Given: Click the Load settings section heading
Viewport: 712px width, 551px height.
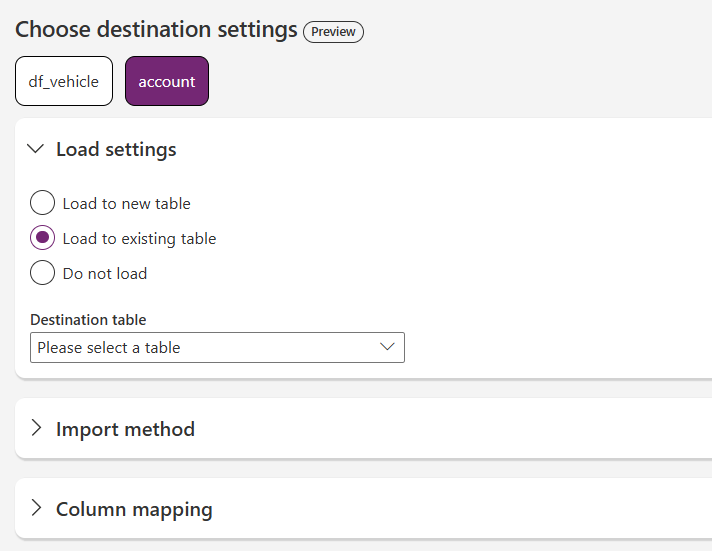Looking at the screenshot, I should tap(116, 149).
